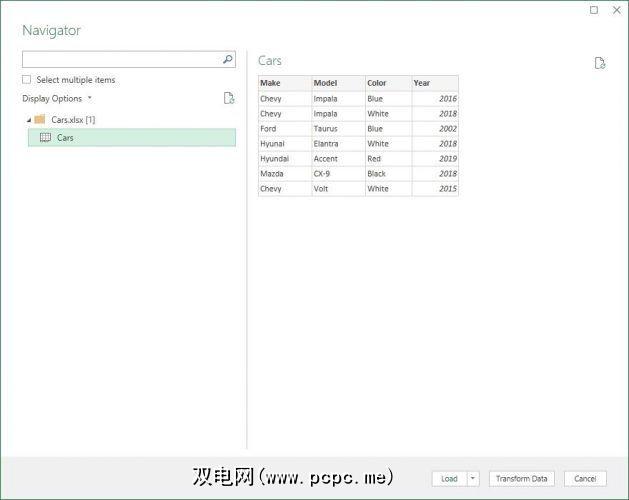This screenshot has height=500, width=629.
Task: Select the Cars table item in tree
Action: [x=132, y=138]
